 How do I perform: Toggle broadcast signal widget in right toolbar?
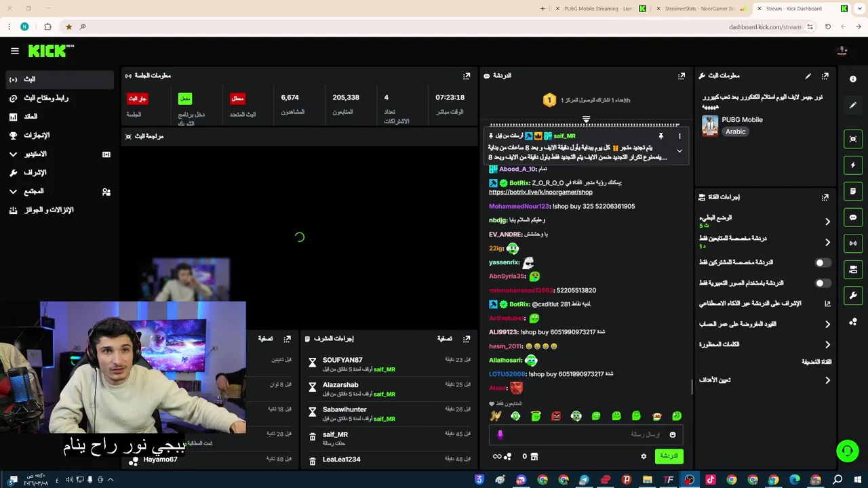point(853,243)
